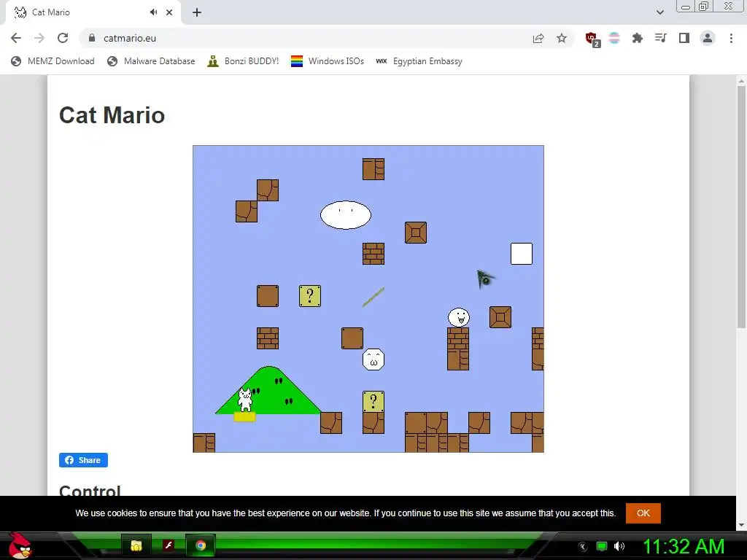Toggle the browser side panel
The height and width of the screenshot is (560, 747).
coord(684,38)
